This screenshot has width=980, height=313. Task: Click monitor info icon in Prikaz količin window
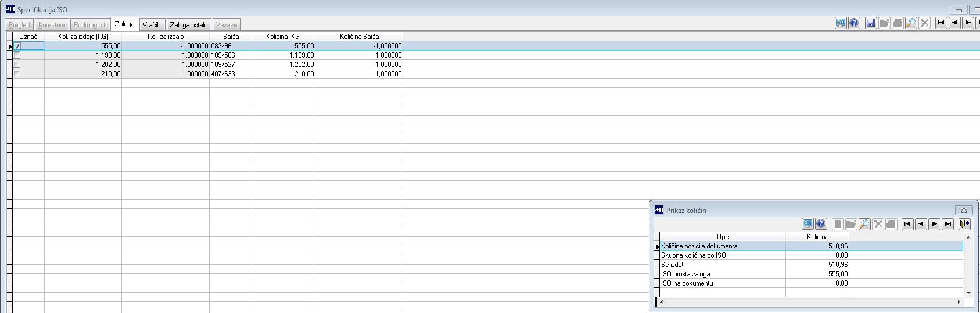coord(807,224)
